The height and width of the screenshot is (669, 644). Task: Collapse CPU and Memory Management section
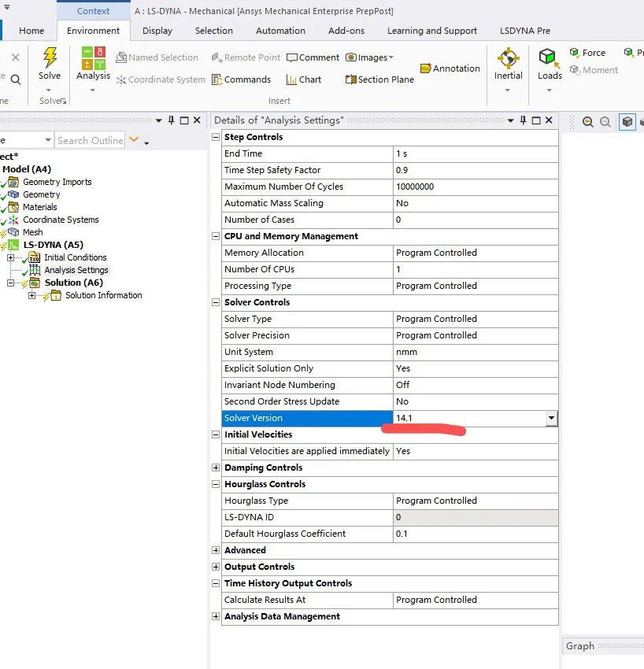click(216, 236)
